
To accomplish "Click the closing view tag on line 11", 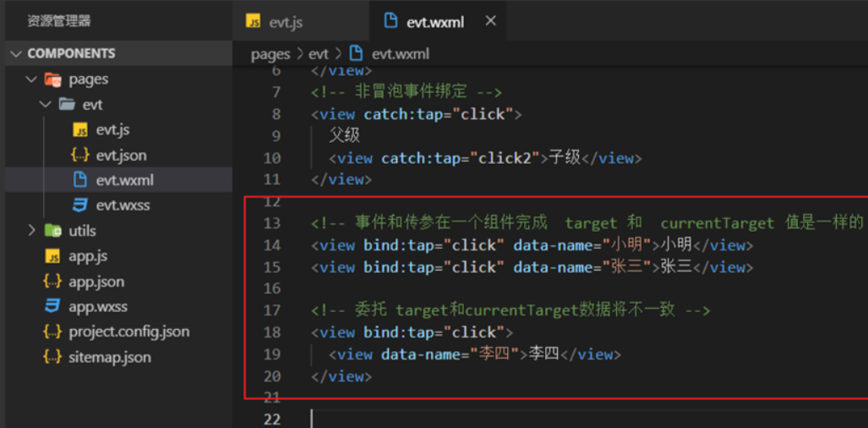I will point(341,180).
